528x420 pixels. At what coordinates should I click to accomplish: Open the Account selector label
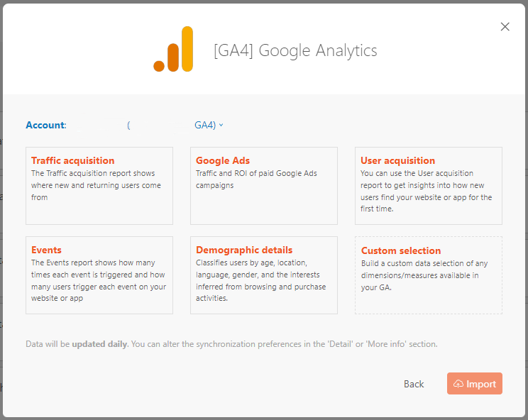pyautogui.click(x=45, y=126)
